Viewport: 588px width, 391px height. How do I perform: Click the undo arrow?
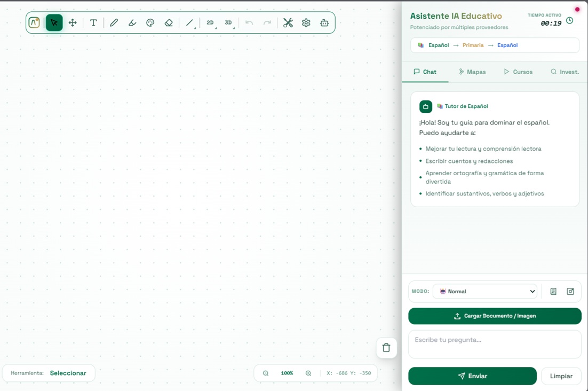coord(249,22)
